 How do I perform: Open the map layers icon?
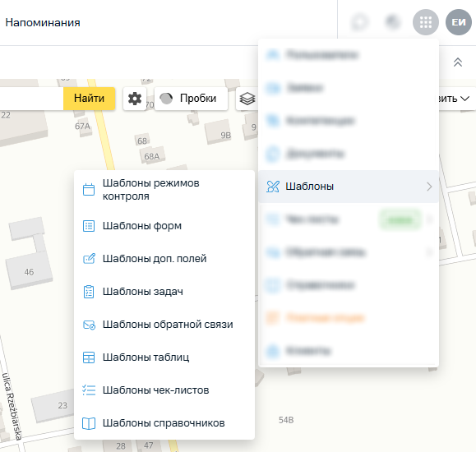[247, 99]
